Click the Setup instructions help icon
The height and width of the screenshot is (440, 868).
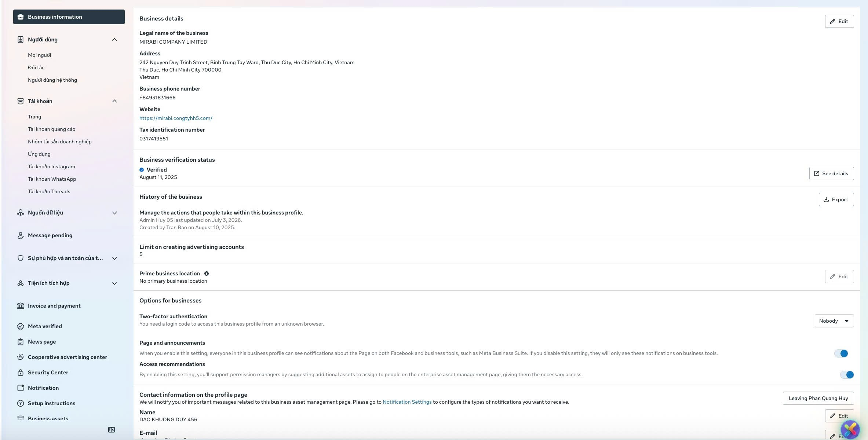(x=21, y=403)
